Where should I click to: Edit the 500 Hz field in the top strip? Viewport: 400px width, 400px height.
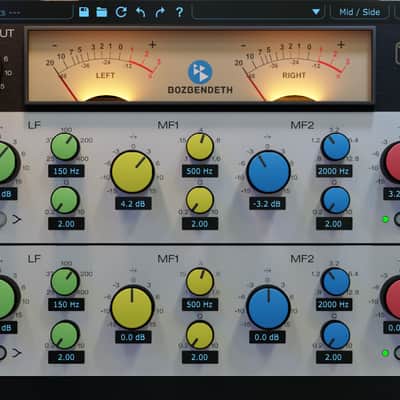(x=200, y=171)
